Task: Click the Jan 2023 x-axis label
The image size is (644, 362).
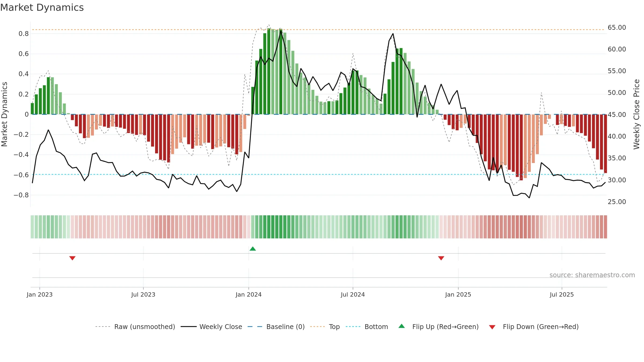Action: [x=40, y=294]
